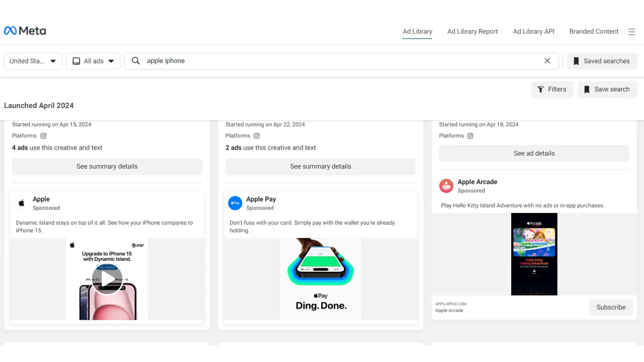Click the APPS.APPLE.COM link text
This screenshot has height=362, width=644.
(451, 304)
